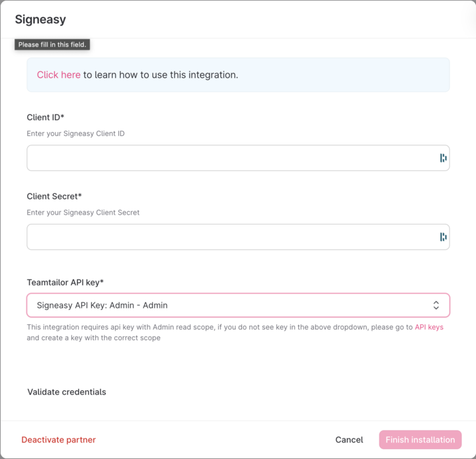Screen dimensions: 476x459
Task: Click the password manager icon in Client ID field
Action: pos(443,158)
